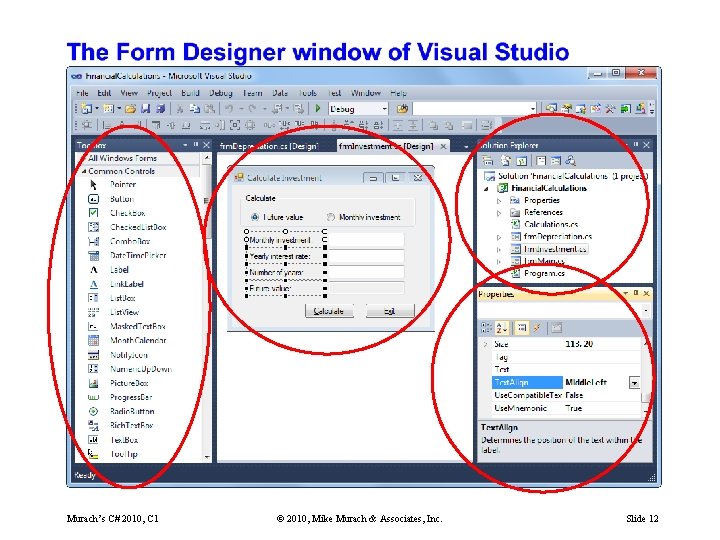Select the Monthly investment radio button

click(x=330, y=217)
